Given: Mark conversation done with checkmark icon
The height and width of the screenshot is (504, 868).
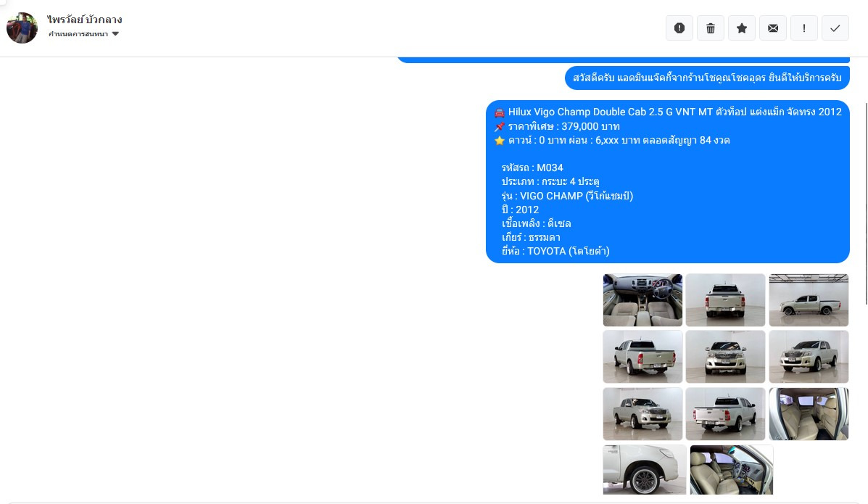Looking at the screenshot, I should click(x=835, y=28).
